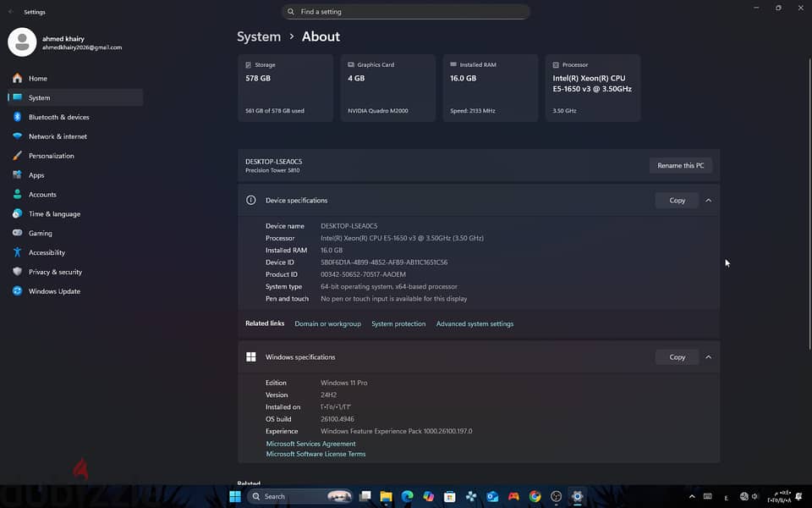Viewport: 812px width, 508px height.
Task: Show hidden system tray icons
Action: [x=692, y=497]
